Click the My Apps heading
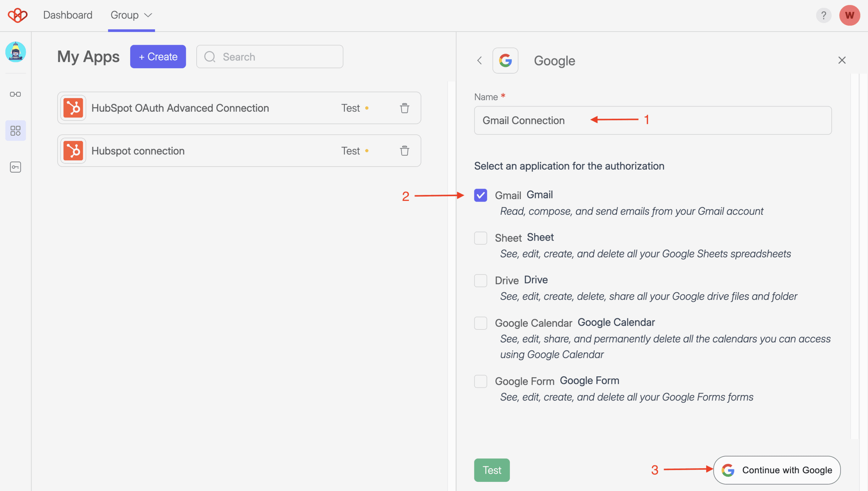This screenshot has height=491, width=868. (x=88, y=57)
